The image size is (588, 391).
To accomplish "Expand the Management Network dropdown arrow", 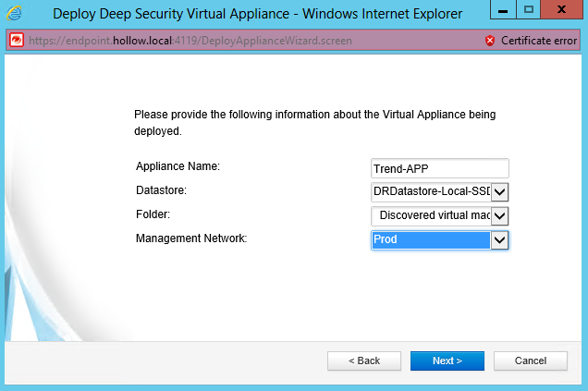I will coord(499,240).
